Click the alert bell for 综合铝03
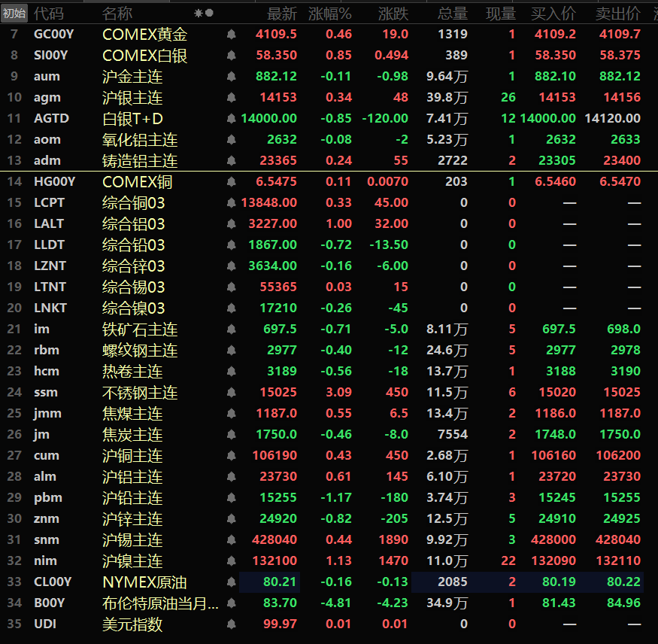Screen dimensions: 658x644 point(231,223)
